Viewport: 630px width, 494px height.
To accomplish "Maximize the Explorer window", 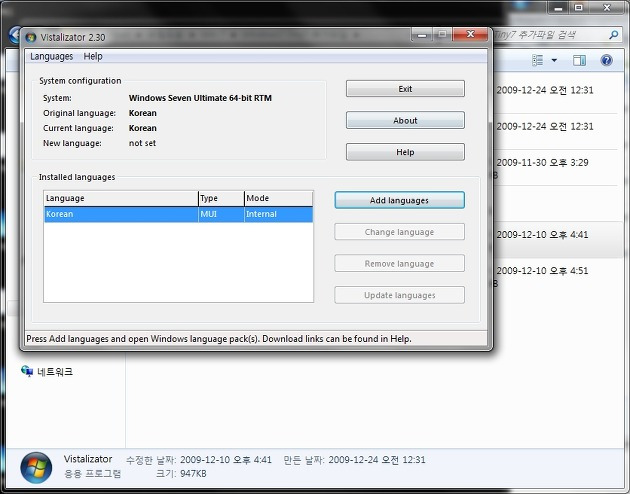I will tap(579, 7).
